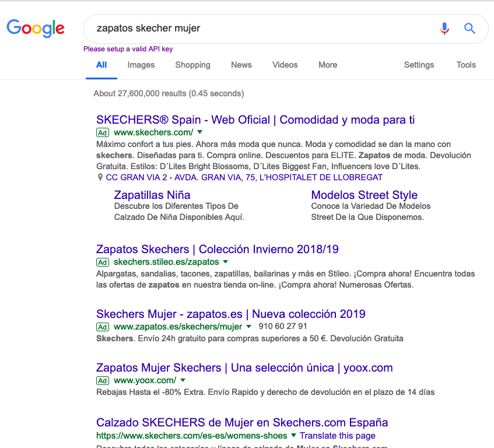Switch to the Images tab
Screen dimensions: 494x448
pyautogui.click(x=141, y=65)
